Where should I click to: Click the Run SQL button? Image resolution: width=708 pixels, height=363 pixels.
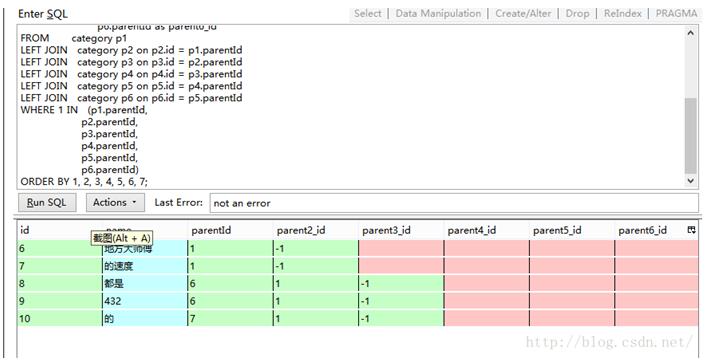pyautogui.click(x=47, y=202)
